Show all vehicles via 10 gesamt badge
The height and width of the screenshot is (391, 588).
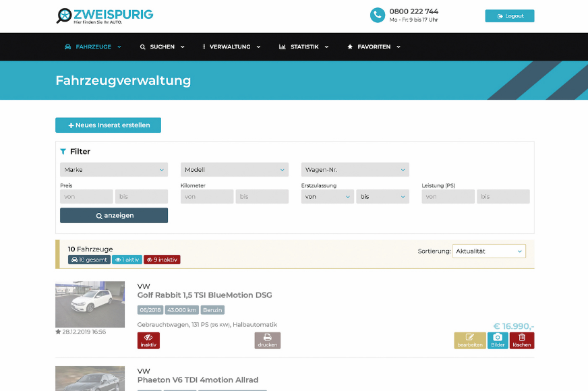click(x=89, y=260)
